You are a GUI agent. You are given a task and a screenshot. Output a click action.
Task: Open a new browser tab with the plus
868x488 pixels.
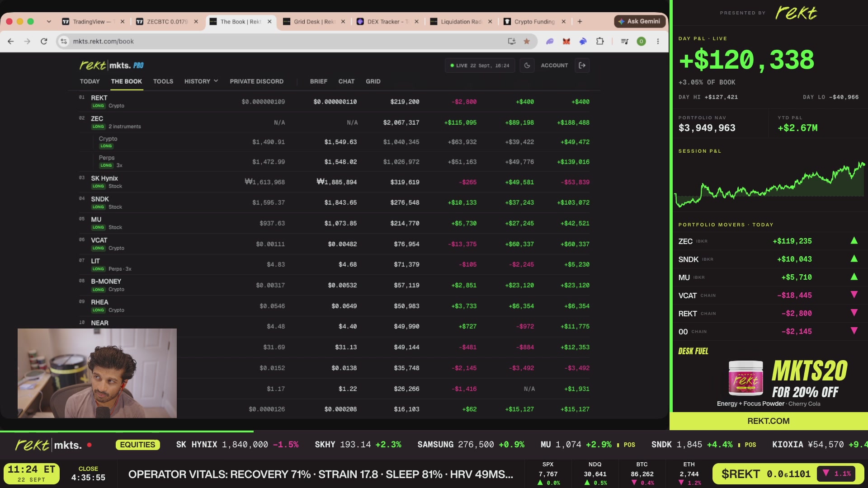coord(580,21)
